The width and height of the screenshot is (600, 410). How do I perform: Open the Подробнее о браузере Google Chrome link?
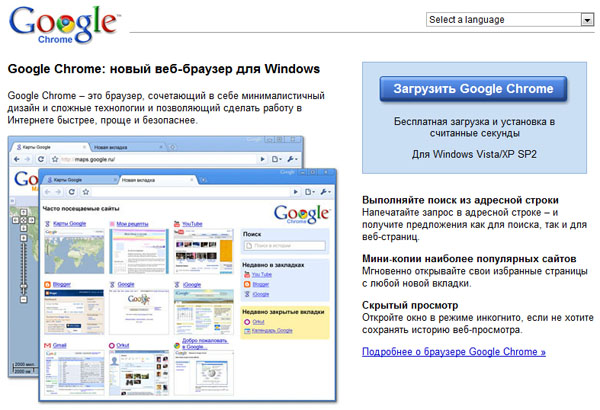point(454,351)
